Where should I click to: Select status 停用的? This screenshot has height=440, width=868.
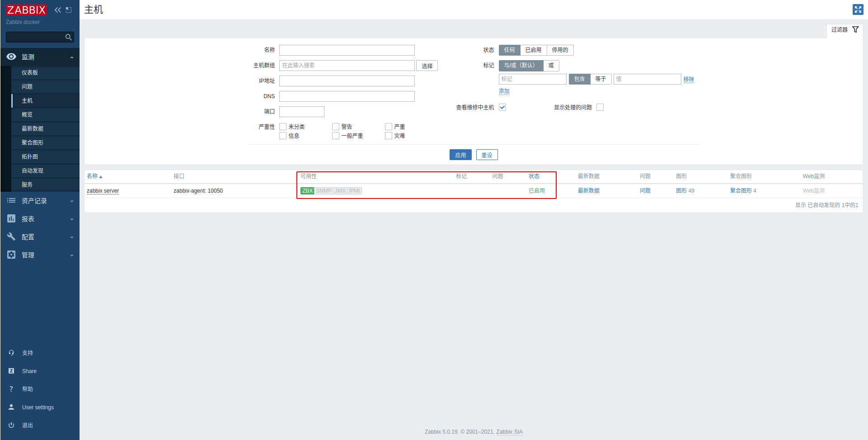point(560,50)
